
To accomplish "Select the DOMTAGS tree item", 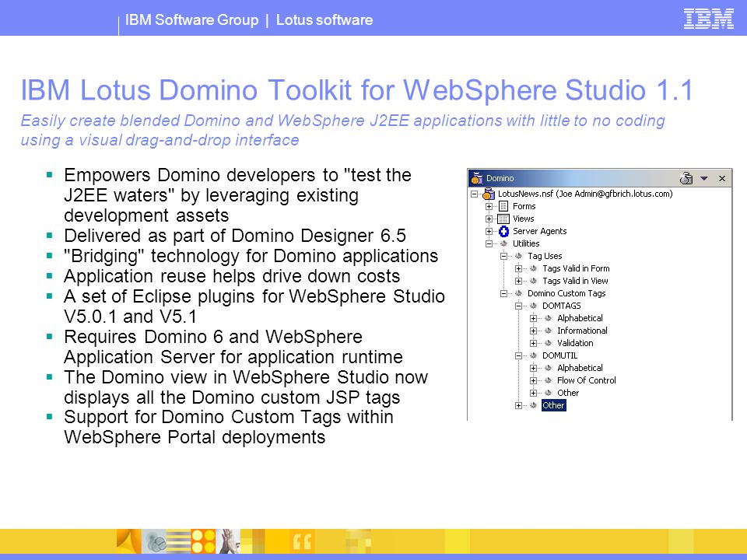I will pos(561,305).
